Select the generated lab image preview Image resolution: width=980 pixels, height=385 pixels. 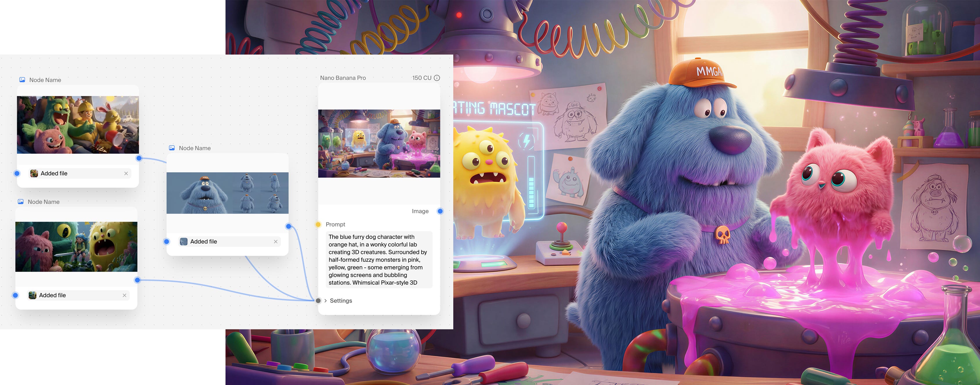click(379, 144)
